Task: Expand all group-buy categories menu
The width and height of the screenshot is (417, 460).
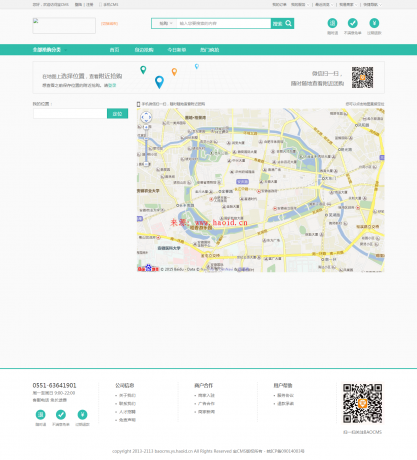Action: pyautogui.click(x=50, y=50)
